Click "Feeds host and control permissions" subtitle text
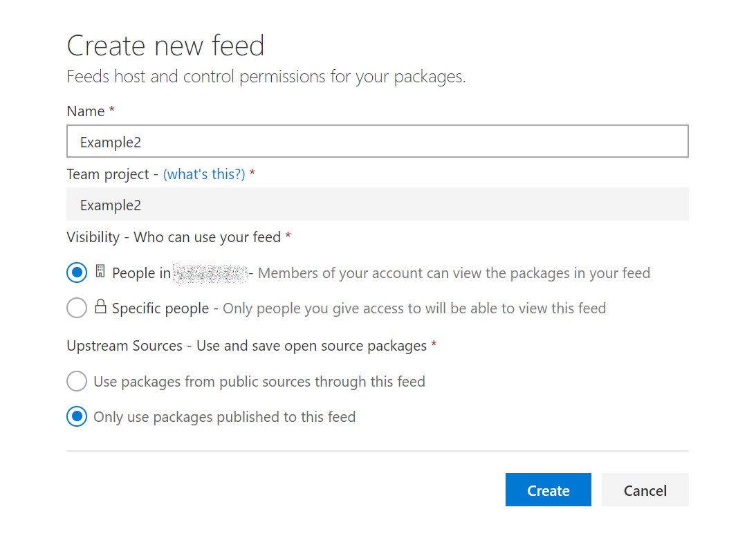This screenshot has height=536, width=756. pos(266,77)
